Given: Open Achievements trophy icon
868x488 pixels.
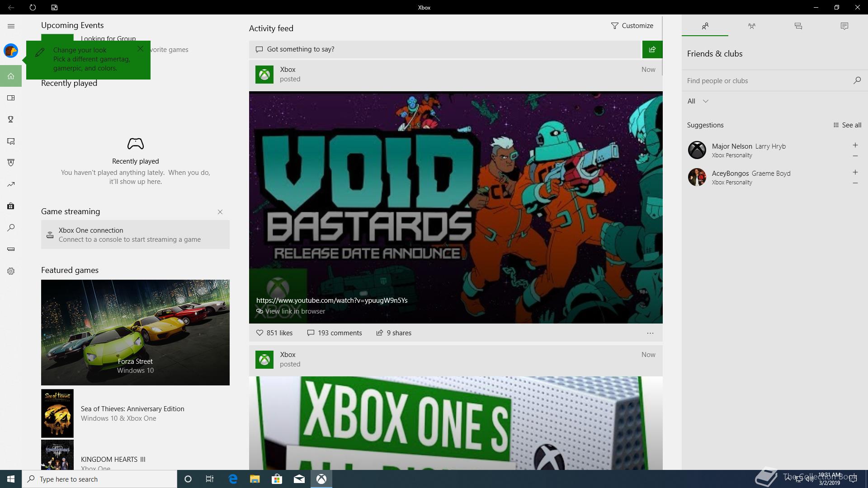Looking at the screenshot, I should point(11,119).
